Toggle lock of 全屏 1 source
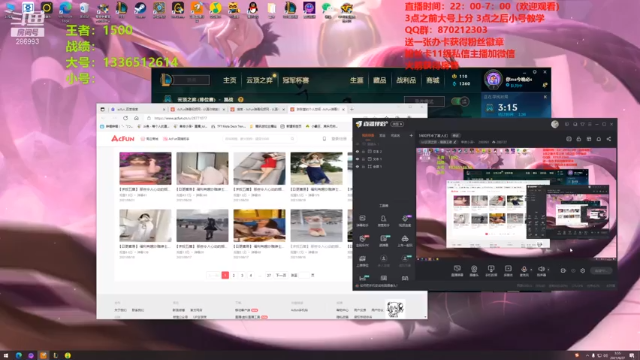This screenshot has height=360, width=640. (364, 167)
